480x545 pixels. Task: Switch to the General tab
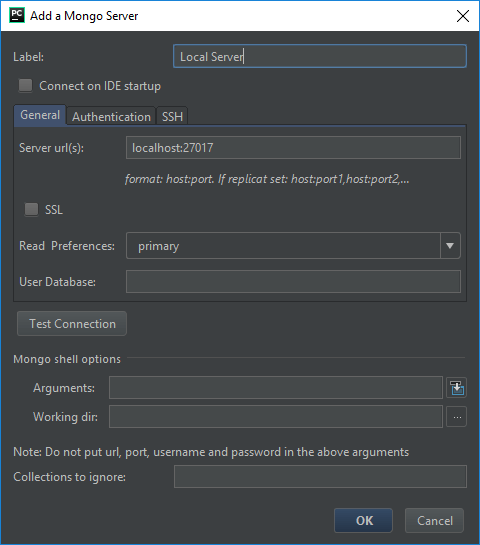(40, 115)
